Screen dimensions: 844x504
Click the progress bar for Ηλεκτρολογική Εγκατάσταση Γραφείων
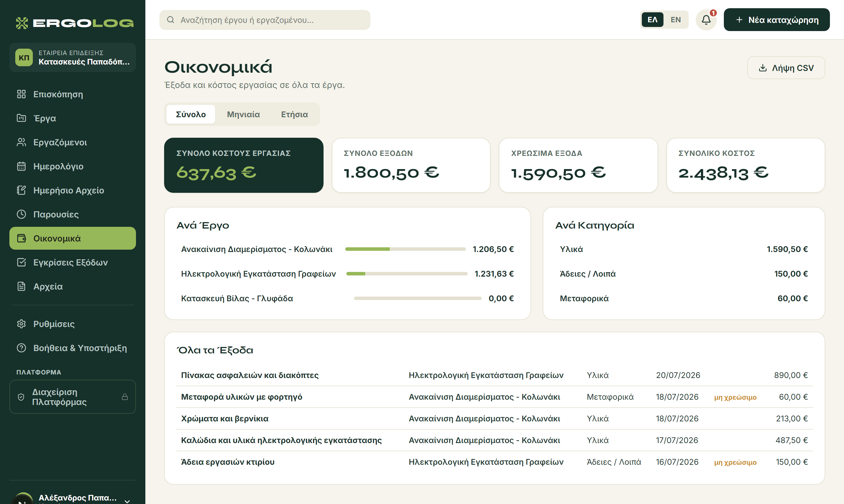[407, 274]
